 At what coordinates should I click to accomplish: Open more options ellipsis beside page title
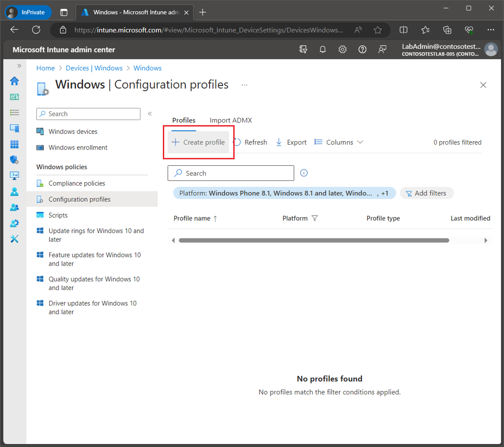tap(244, 85)
